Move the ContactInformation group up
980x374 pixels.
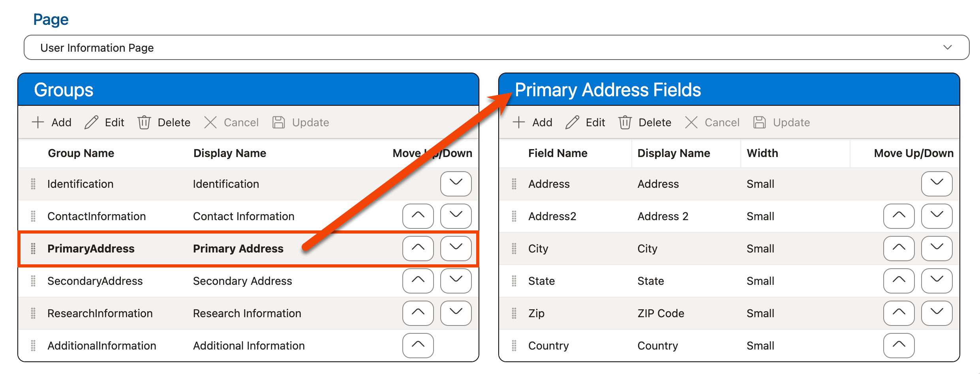coord(418,216)
